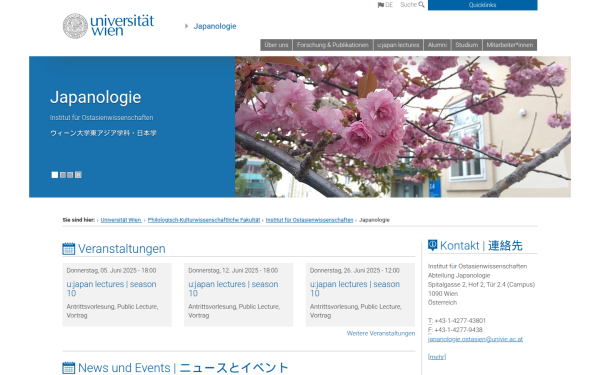Open the Suche search field
Screen dimensions: 600x375
pos(408,5)
